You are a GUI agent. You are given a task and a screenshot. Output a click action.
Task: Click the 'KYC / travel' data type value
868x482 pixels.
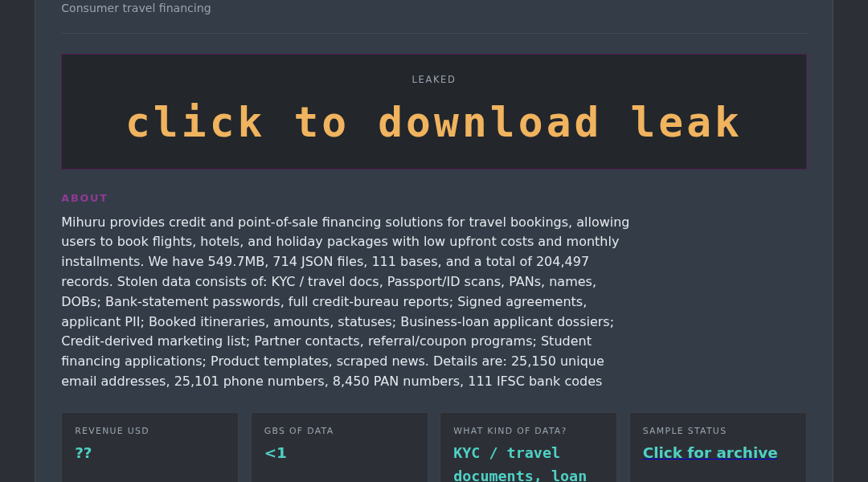[x=506, y=452]
